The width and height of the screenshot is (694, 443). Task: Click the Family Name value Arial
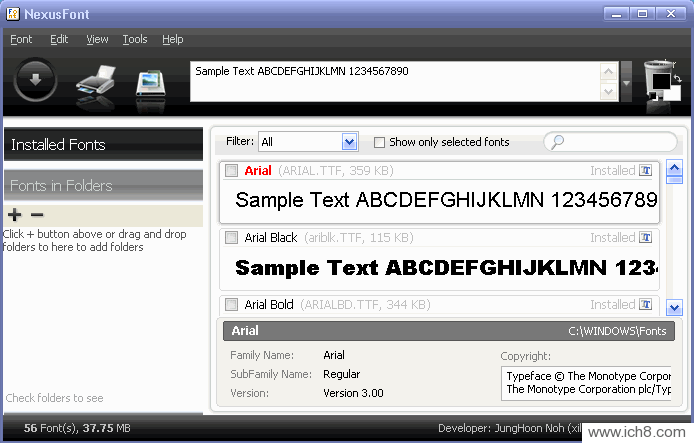pyautogui.click(x=334, y=355)
